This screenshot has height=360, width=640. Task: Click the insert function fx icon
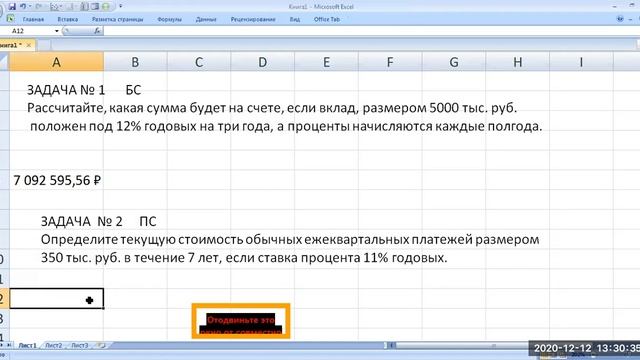[x=97, y=31]
